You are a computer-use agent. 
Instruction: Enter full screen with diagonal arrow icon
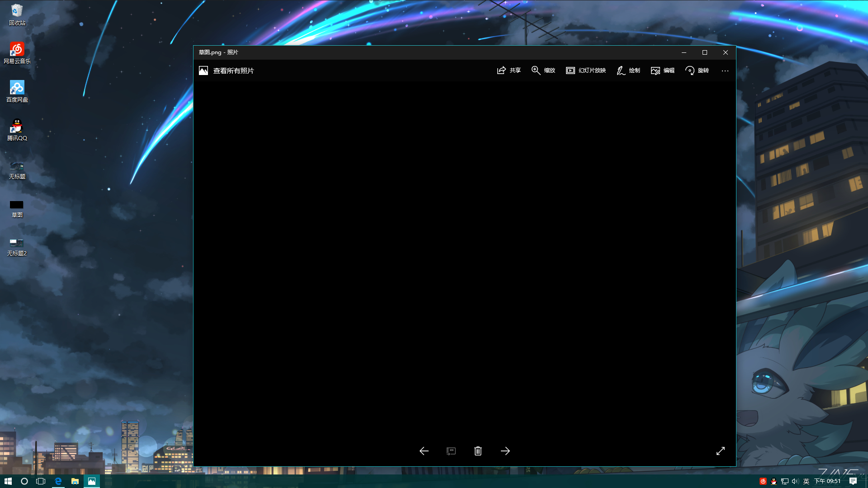coord(721,451)
